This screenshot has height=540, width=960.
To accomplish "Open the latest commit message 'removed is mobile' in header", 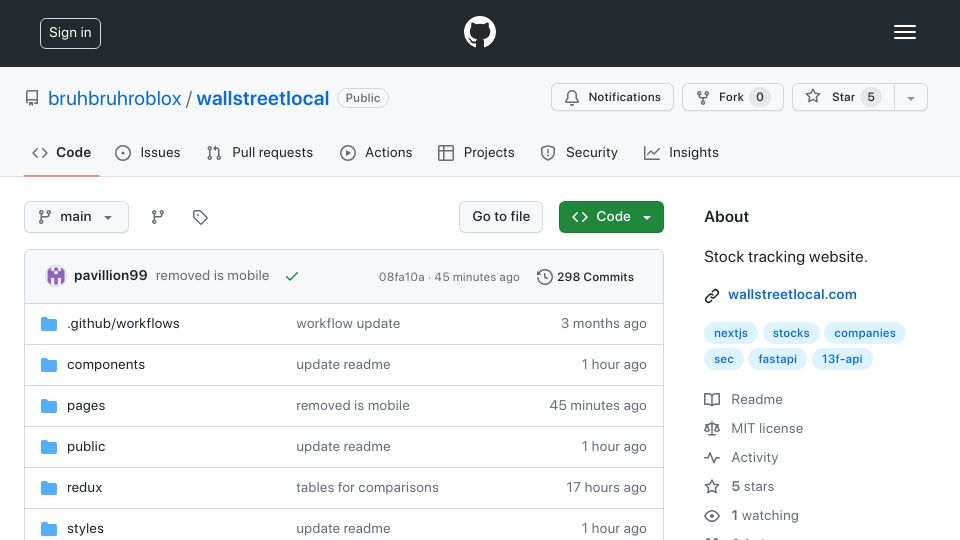I will 212,276.
